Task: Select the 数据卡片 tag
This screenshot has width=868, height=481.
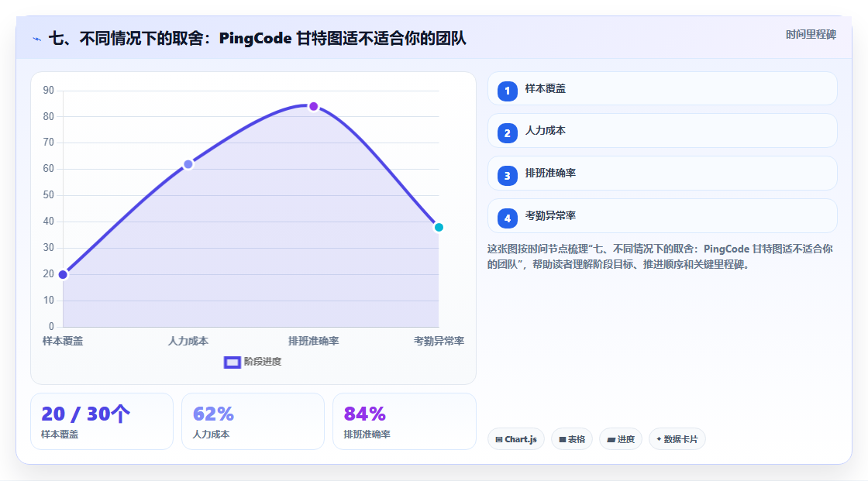Action: click(x=677, y=439)
